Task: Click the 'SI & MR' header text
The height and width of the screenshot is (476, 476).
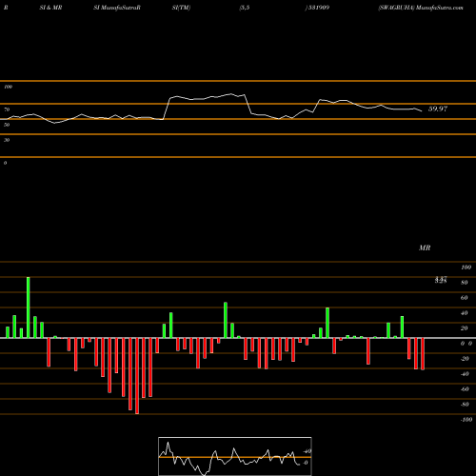Action: click(50, 8)
